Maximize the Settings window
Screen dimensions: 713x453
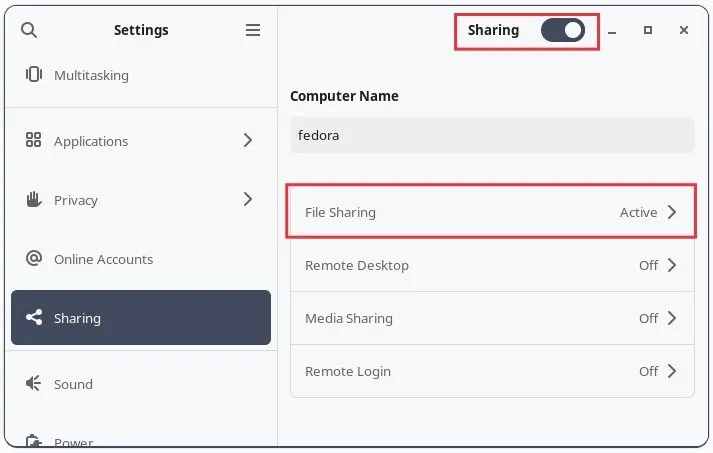[x=648, y=30]
